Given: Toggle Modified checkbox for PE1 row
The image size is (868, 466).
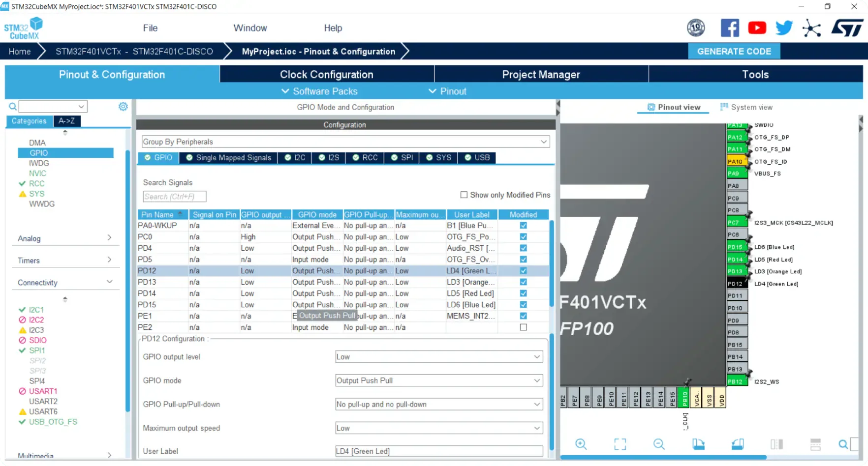Looking at the screenshot, I should (523, 316).
